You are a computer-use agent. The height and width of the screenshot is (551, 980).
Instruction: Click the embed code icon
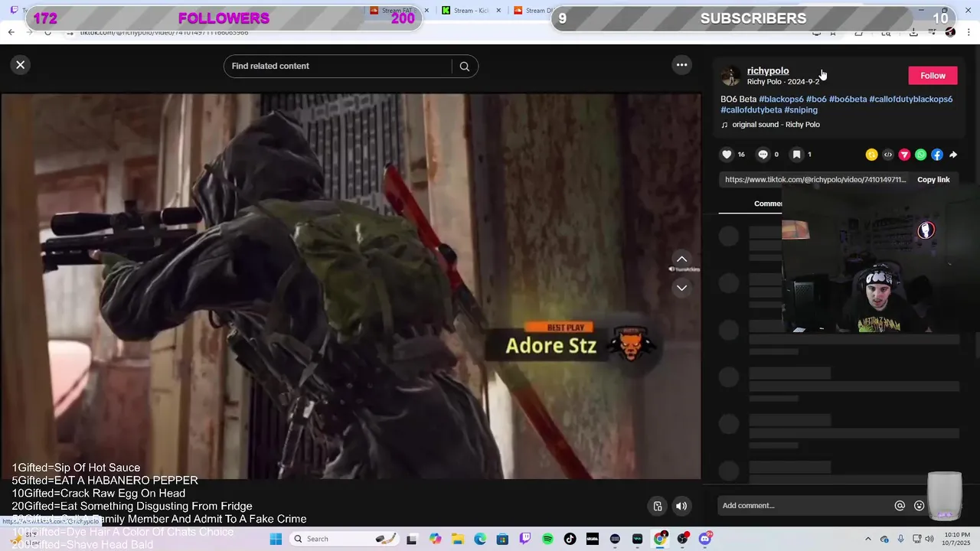(x=888, y=155)
